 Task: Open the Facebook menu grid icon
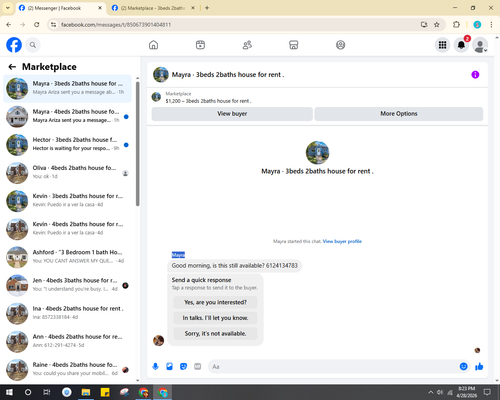(442, 45)
